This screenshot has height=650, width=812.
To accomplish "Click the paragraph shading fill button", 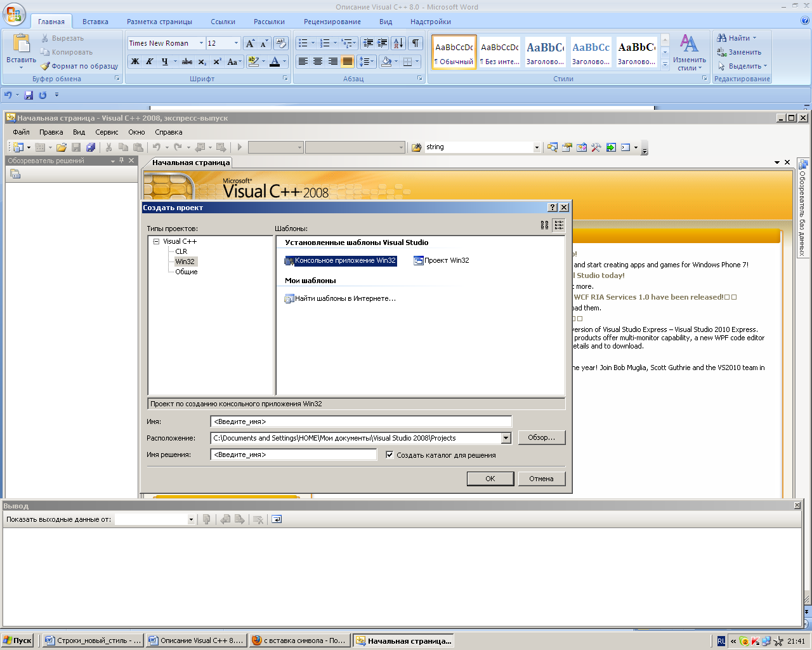I will coord(386,62).
